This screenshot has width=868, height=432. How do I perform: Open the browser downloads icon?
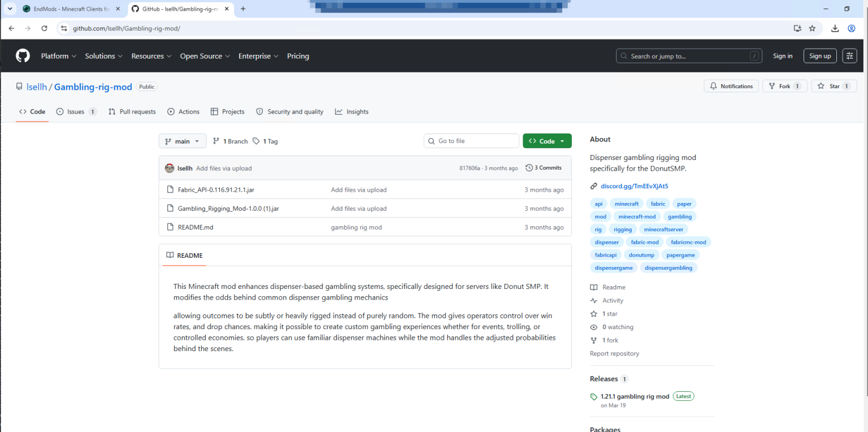[x=835, y=28]
